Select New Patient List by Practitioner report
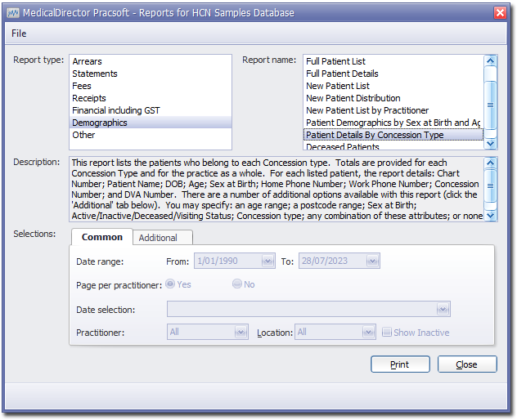This screenshot has height=420, width=517. (x=366, y=110)
